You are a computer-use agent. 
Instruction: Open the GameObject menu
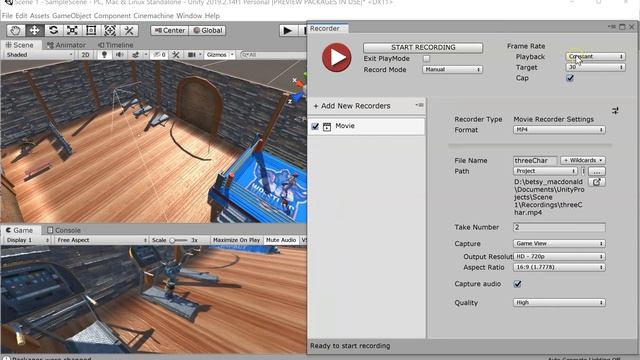72,16
